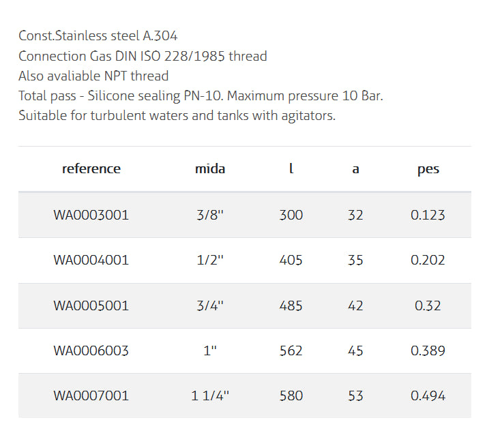
Task: Click the length value 405
Action: point(291,260)
